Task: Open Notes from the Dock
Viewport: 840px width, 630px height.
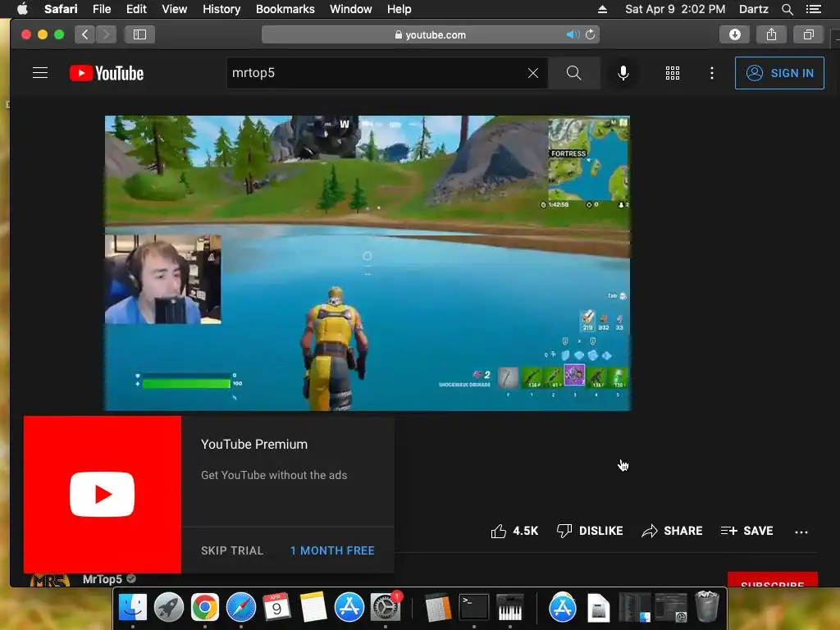Action: click(313, 608)
